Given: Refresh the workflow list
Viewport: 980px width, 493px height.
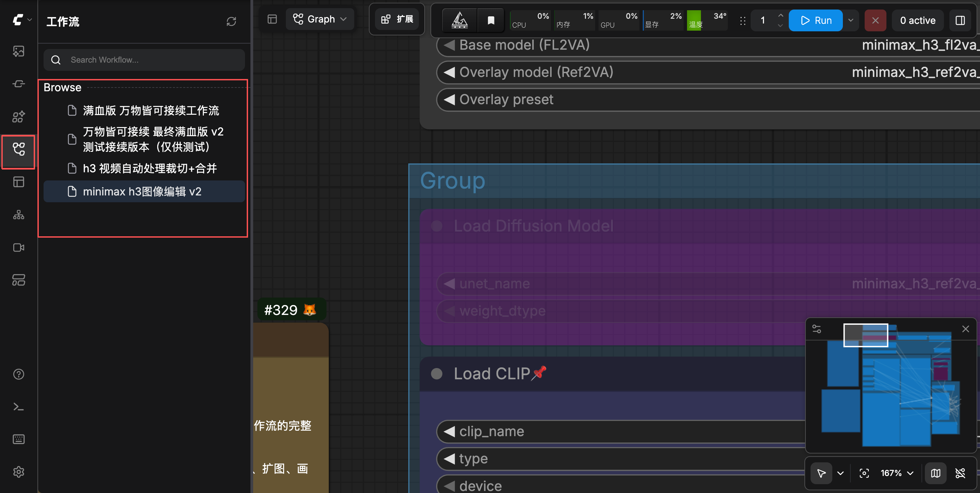Looking at the screenshot, I should 231,21.
